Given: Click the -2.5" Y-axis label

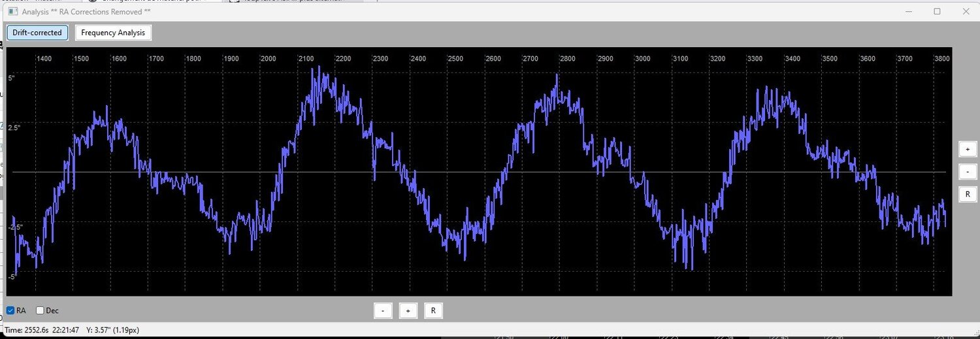Looking at the screenshot, I should pos(16,227).
